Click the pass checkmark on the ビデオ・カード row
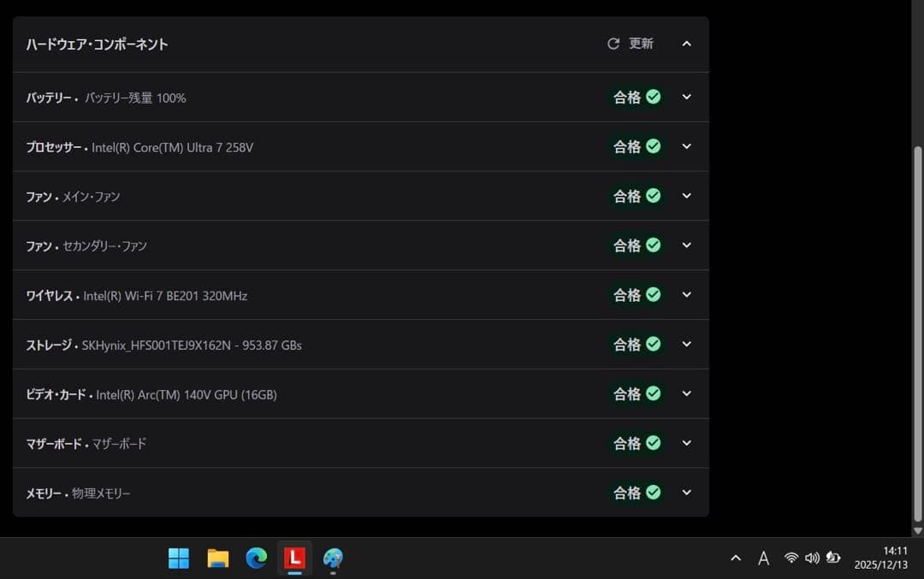 (653, 393)
